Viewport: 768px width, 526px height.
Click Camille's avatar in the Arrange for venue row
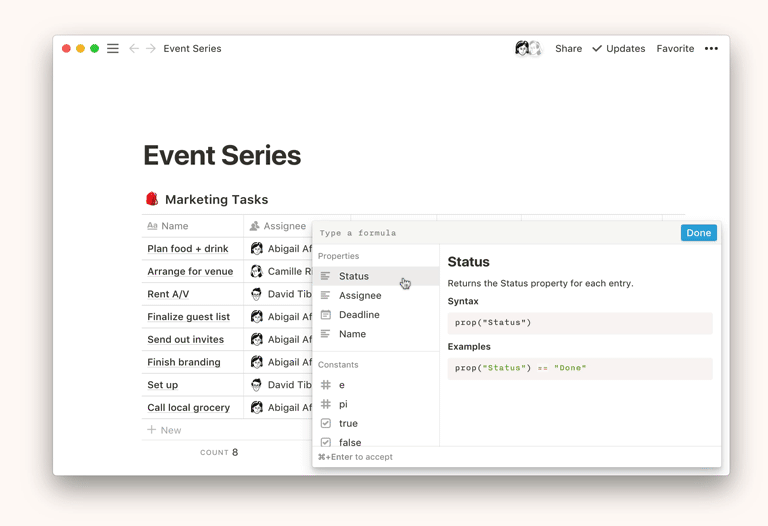click(257, 271)
